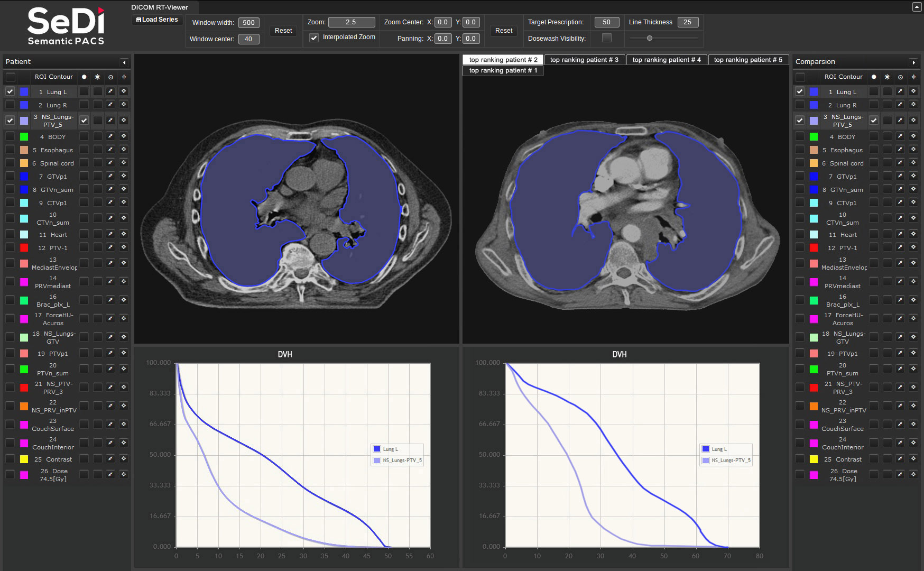Screen dimensions: 924x571
Task: Click the filled-dot column header icon in Patient panel
Action: point(84,77)
